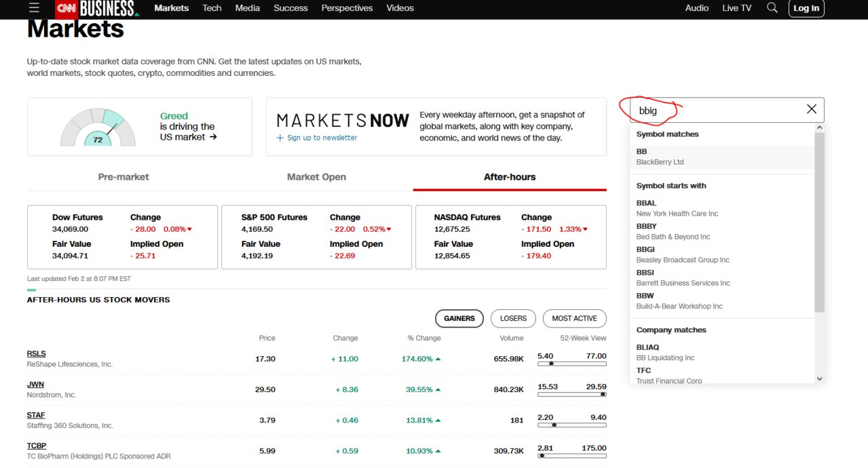Open Greed is driving the US market
The width and height of the screenshot is (868, 468).
[189, 126]
